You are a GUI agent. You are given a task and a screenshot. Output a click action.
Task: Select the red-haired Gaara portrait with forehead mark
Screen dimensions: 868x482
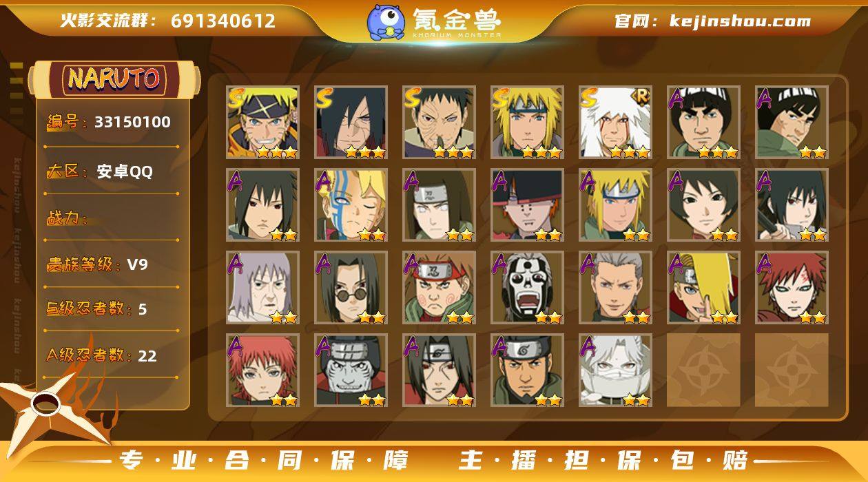pos(792,288)
